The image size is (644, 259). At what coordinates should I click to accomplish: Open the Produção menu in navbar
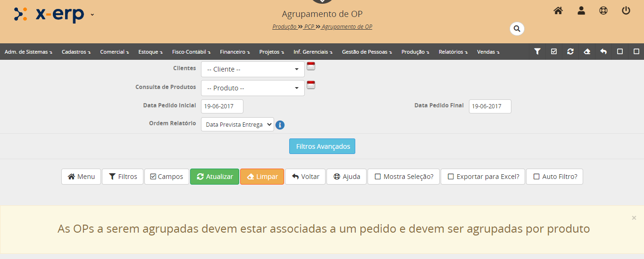tap(415, 52)
